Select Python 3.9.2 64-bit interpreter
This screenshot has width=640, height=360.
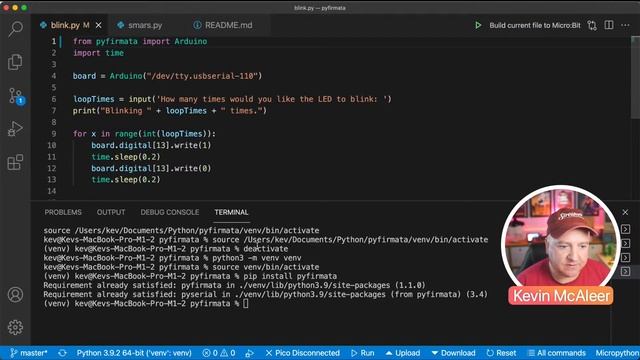134,353
